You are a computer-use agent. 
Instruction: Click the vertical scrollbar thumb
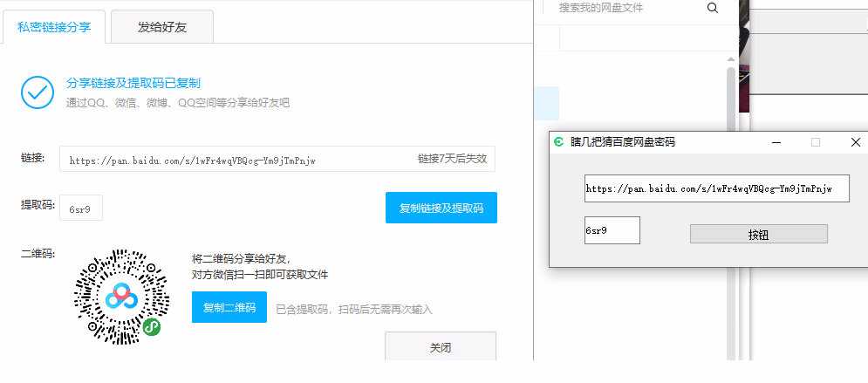pyautogui.click(x=731, y=213)
